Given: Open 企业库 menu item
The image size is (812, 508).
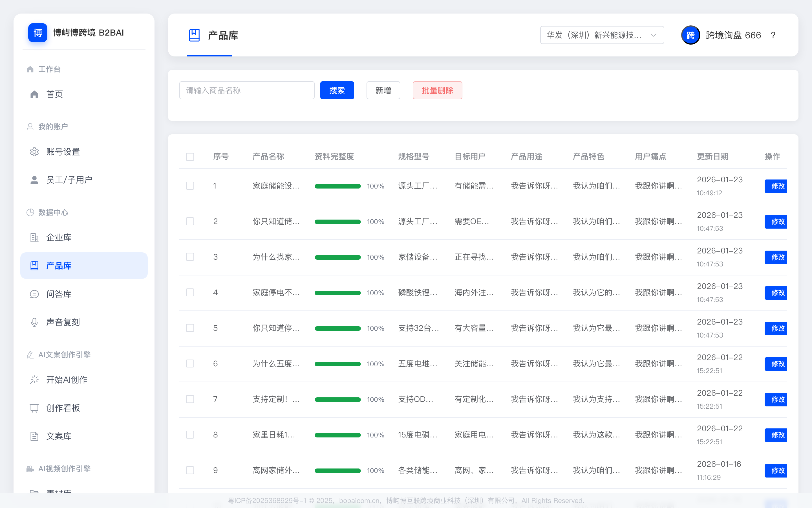Looking at the screenshot, I should click(84, 238).
